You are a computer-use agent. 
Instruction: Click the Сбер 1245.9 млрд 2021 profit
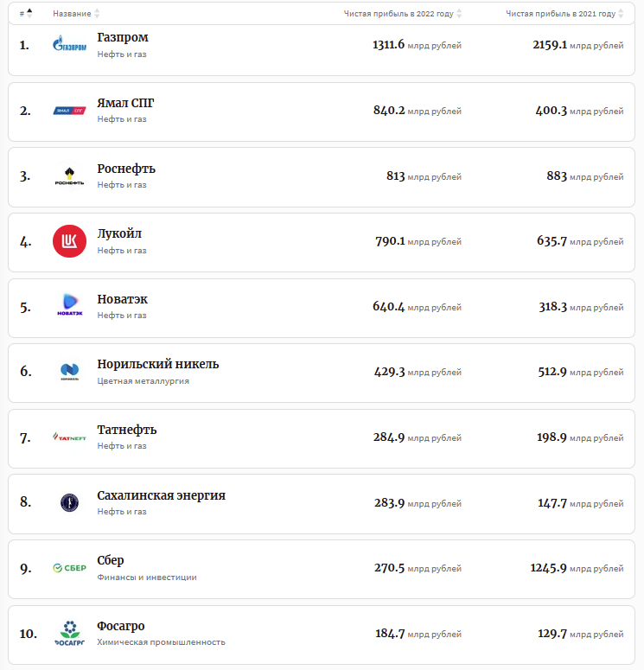coord(548,568)
